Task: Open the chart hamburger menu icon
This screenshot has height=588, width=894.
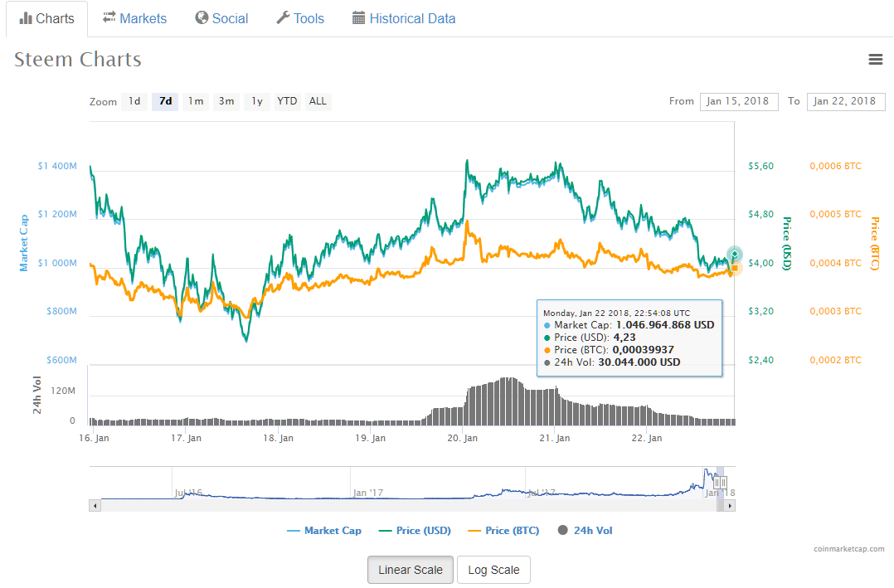Action: (875, 59)
